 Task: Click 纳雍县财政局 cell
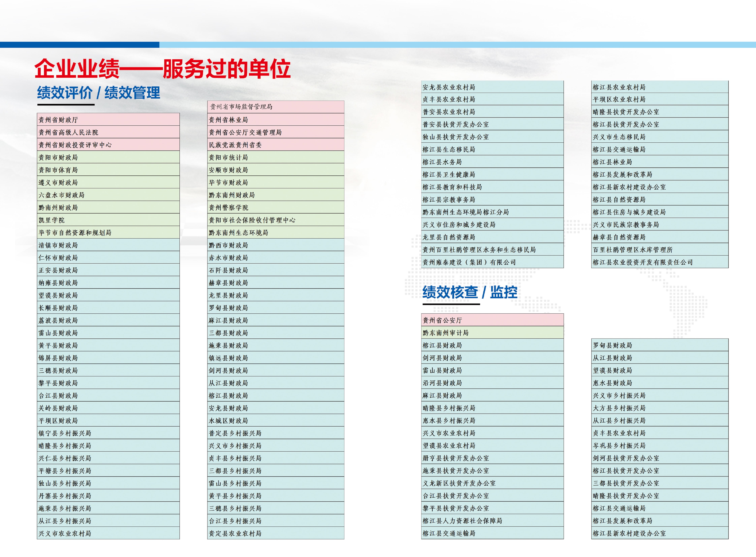(108, 283)
